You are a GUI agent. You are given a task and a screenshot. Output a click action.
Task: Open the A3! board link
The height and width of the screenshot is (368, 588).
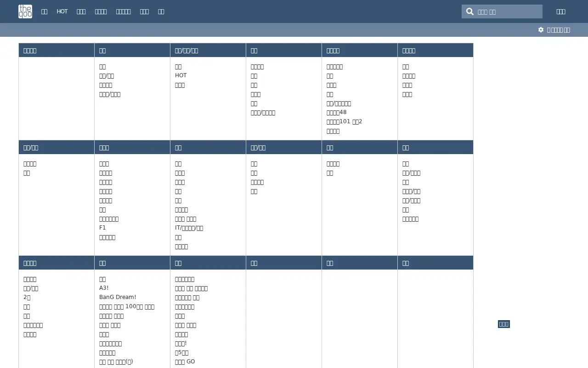(104, 288)
